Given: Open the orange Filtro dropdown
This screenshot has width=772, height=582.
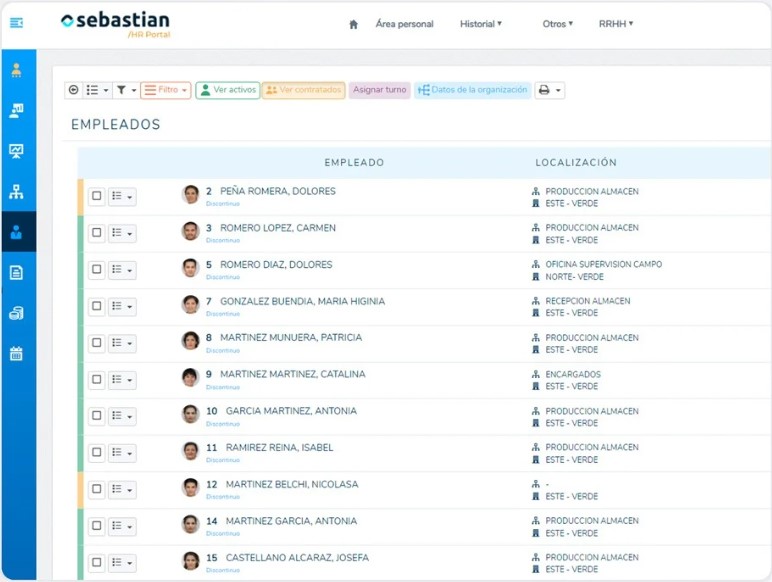Looking at the screenshot, I should pyautogui.click(x=165, y=90).
